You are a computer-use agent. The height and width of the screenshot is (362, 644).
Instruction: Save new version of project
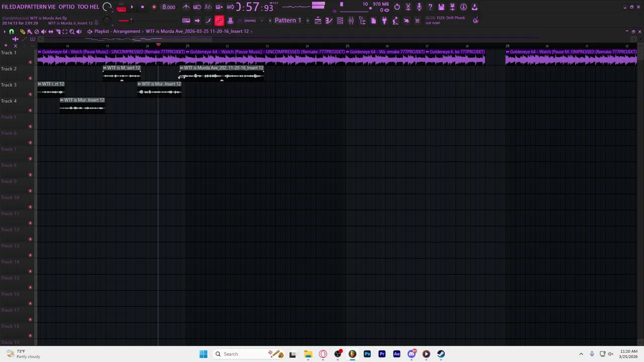click(x=452, y=7)
